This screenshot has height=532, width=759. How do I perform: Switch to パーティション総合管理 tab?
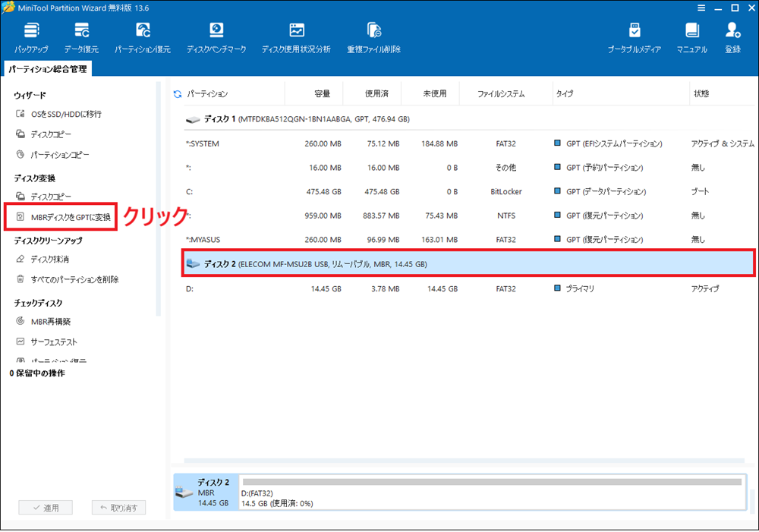(x=48, y=69)
